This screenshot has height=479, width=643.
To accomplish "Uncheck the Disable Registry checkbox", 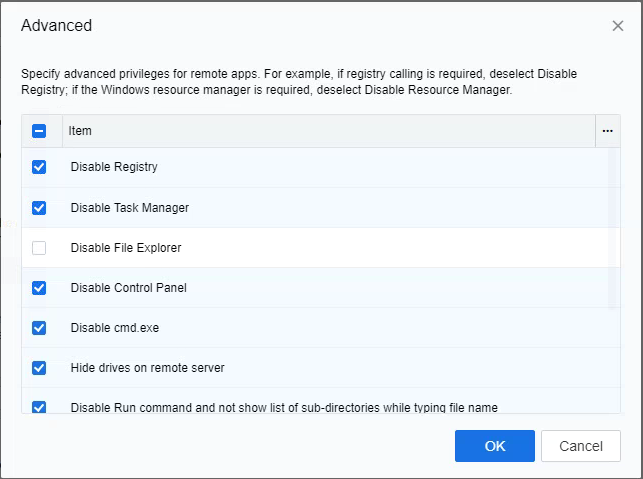I will pos(39,167).
